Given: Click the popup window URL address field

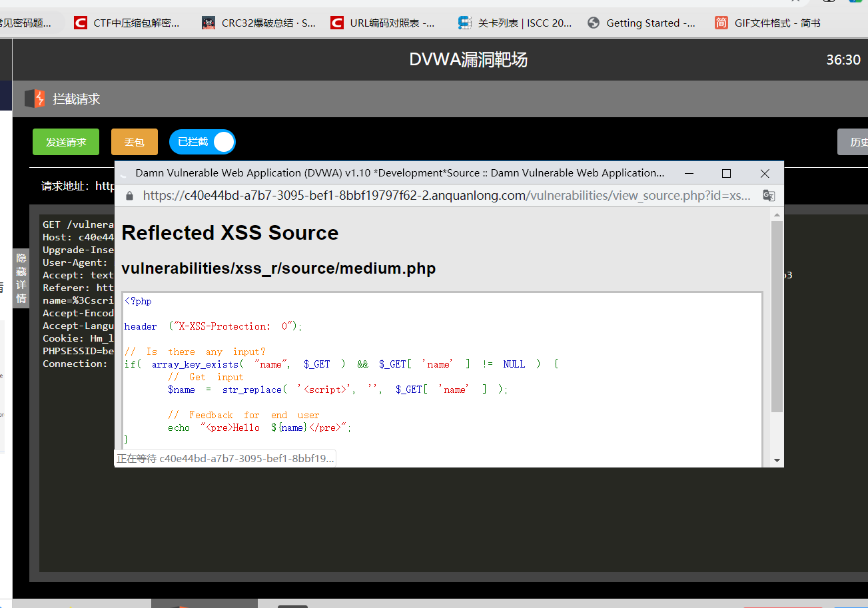Looking at the screenshot, I should coord(446,196).
